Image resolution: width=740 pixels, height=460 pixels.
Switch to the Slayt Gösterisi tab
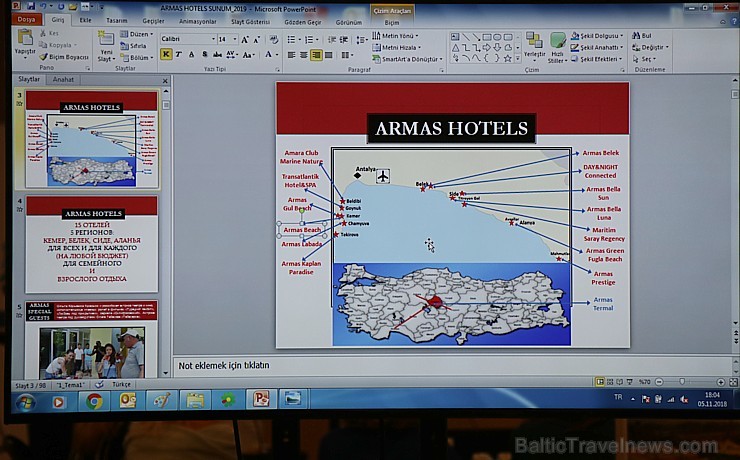(x=251, y=22)
